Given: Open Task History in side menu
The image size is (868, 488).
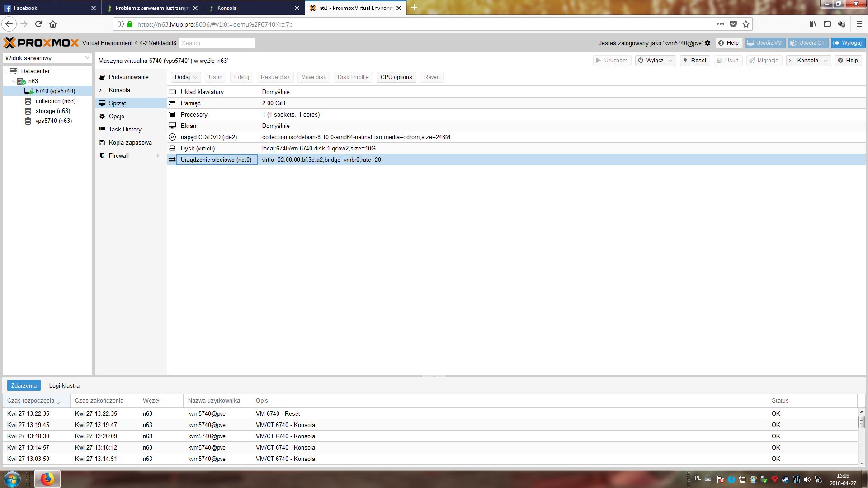Looking at the screenshot, I should coord(125,129).
